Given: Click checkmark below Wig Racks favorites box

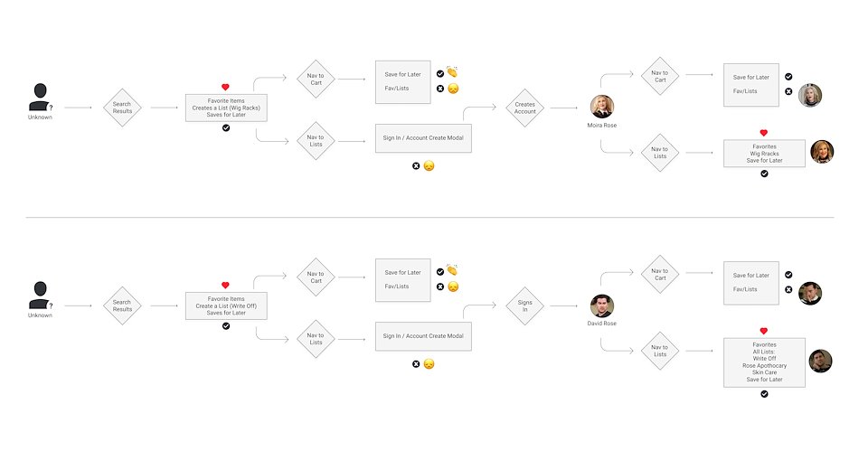Looking at the screenshot, I should pos(764,174).
